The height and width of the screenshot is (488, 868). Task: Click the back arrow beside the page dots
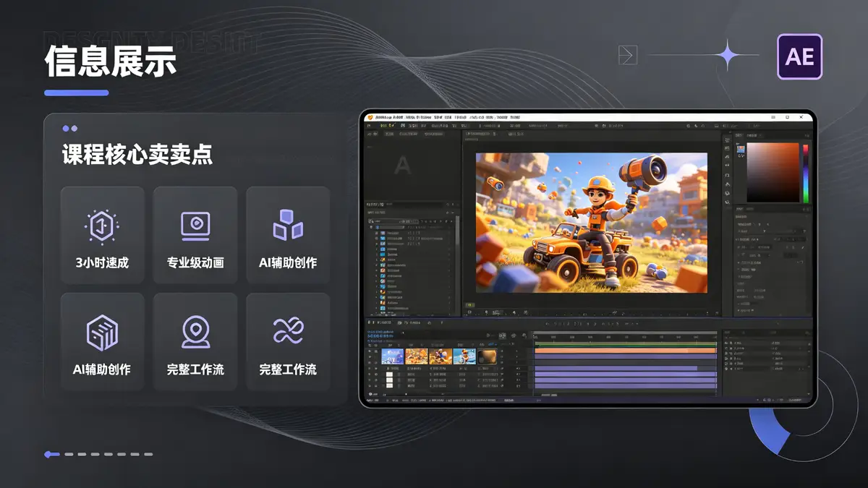51,454
